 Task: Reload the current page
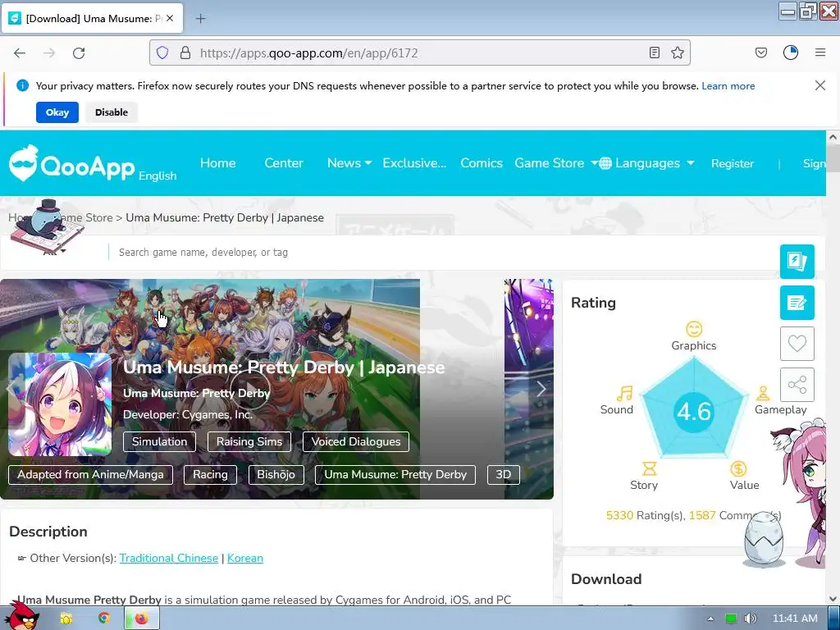coord(79,53)
